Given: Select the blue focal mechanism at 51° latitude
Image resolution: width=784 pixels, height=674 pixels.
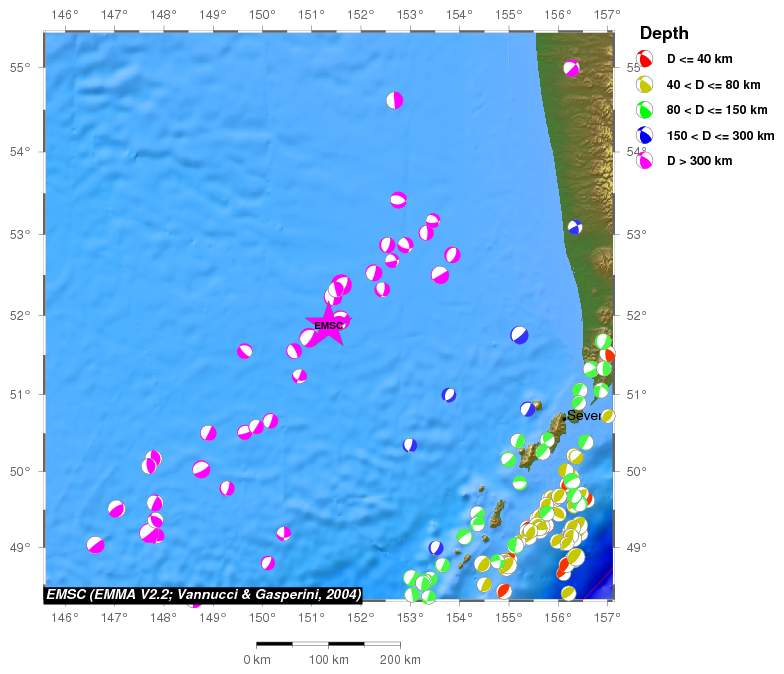Looking at the screenshot, I should pos(449,395).
